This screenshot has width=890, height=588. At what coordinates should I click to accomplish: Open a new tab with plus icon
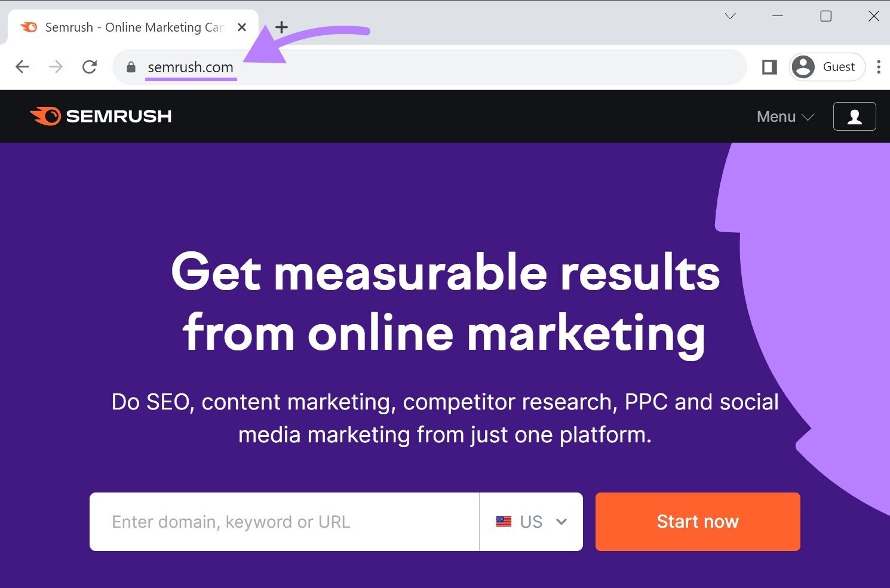point(281,27)
